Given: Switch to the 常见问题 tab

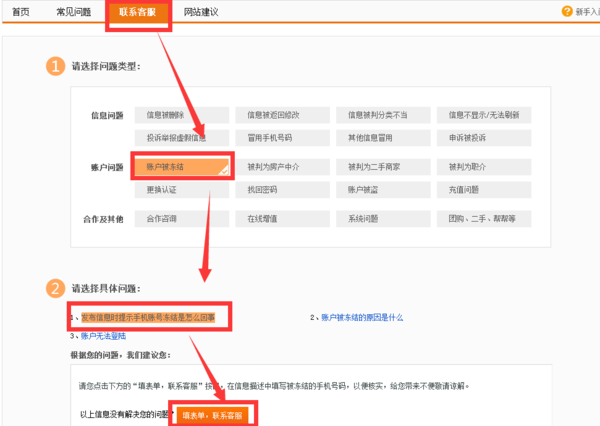Looking at the screenshot, I should [x=73, y=12].
